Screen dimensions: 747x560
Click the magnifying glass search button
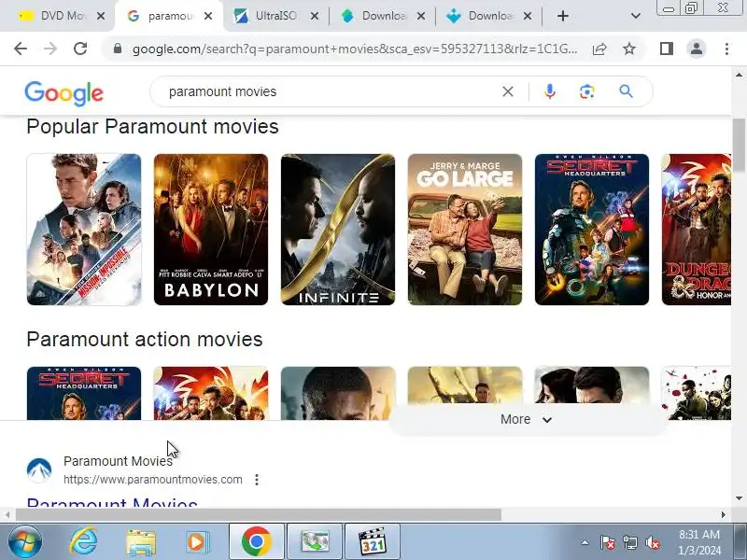coord(626,91)
